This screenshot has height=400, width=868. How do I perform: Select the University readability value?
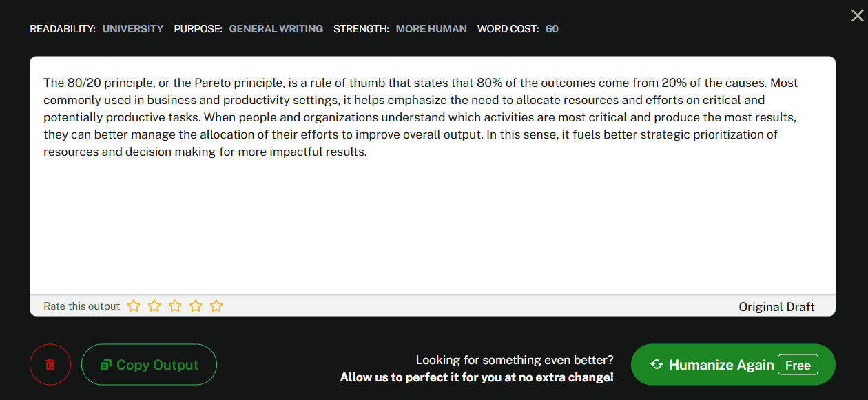(133, 29)
